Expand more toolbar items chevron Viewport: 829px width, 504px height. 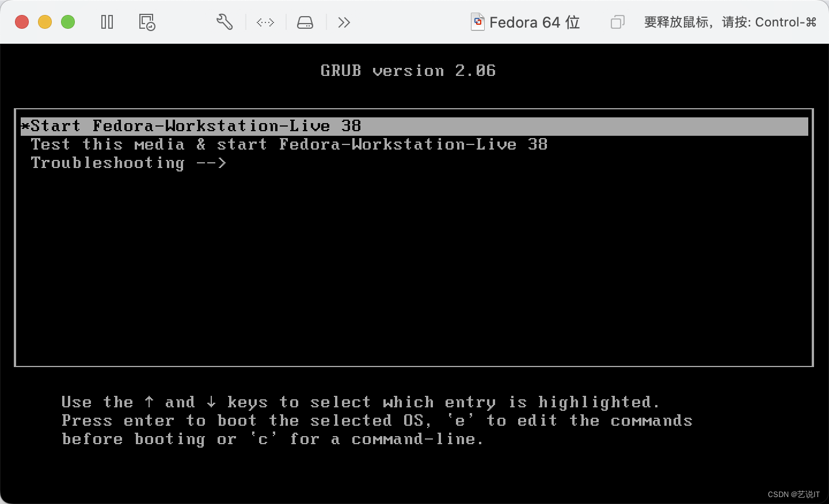(x=344, y=22)
